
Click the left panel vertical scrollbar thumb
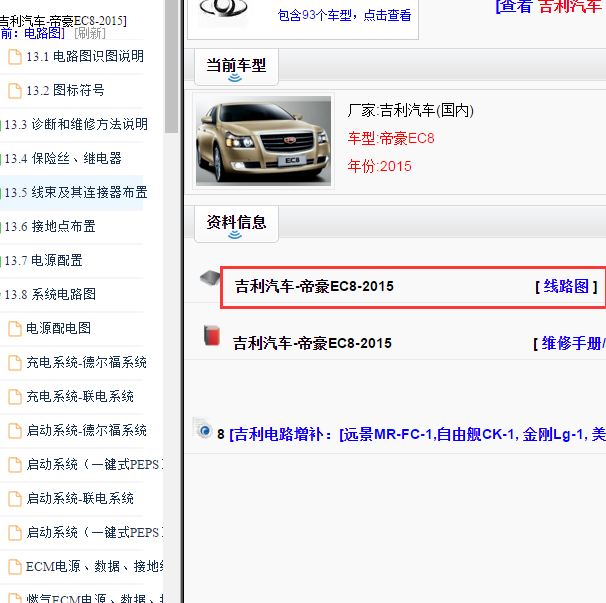point(171,66)
